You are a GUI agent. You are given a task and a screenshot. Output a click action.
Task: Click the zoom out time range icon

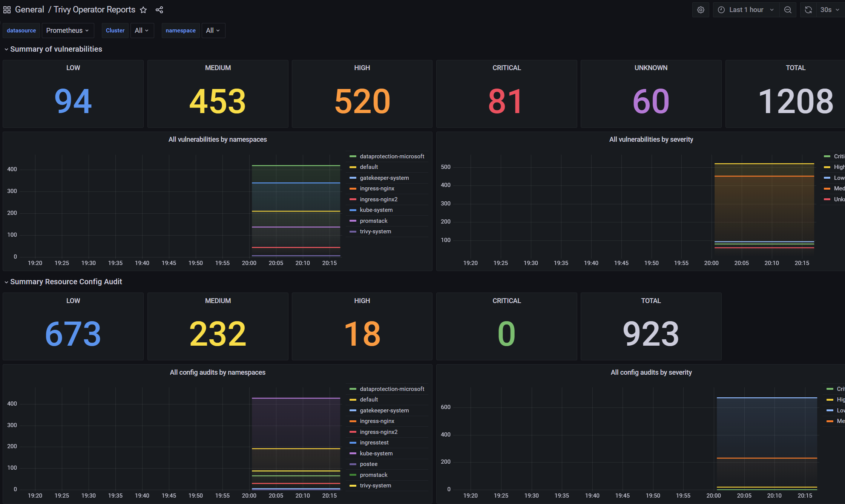point(788,10)
